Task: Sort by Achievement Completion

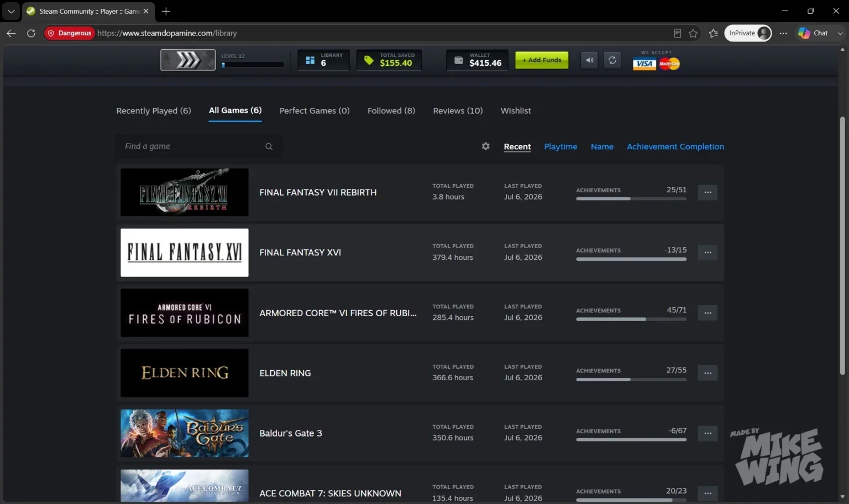Action: point(675,146)
